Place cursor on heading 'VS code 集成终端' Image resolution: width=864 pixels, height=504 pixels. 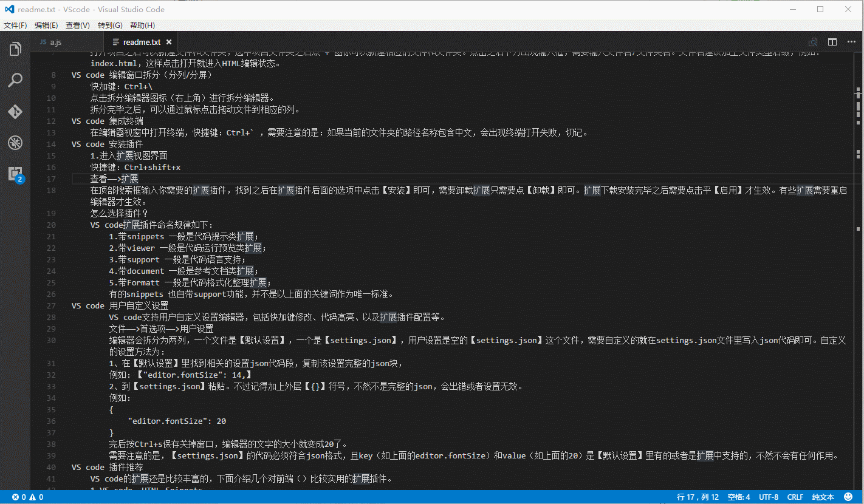108,121
